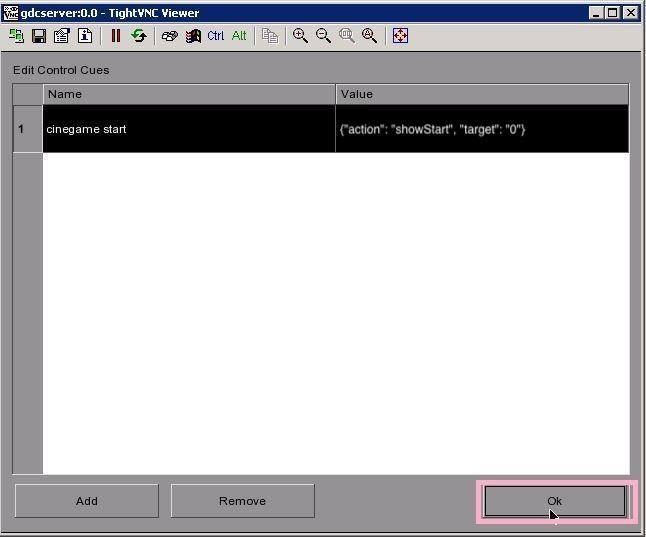Click the Add button
This screenshot has width=646, height=537.
87,501
